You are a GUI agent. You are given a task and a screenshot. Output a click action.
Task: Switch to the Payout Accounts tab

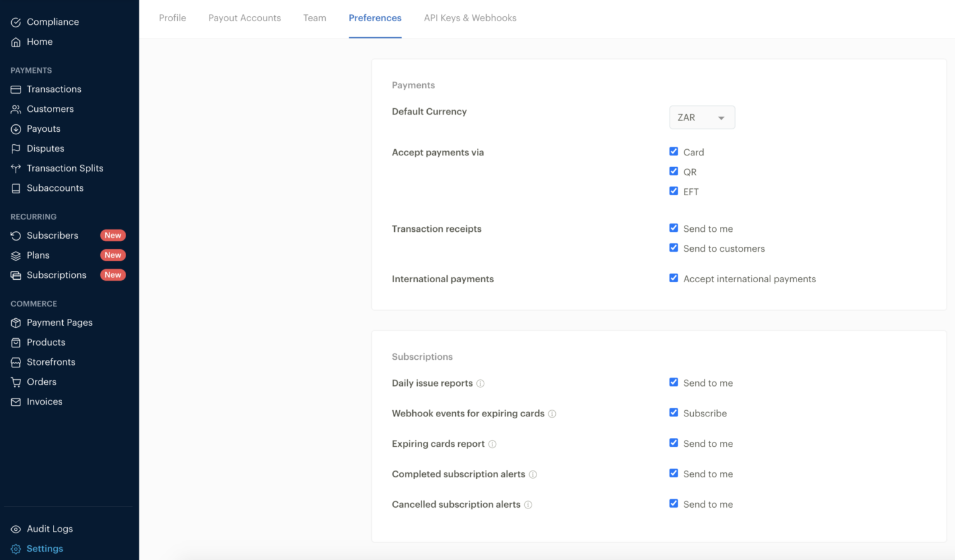[x=244, y=18]
